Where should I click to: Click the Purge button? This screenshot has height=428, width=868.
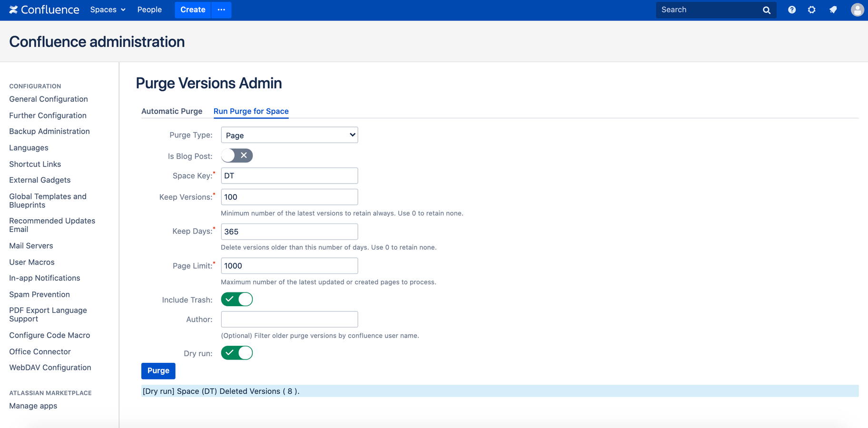pyautogui.click(x=158, y=371)
